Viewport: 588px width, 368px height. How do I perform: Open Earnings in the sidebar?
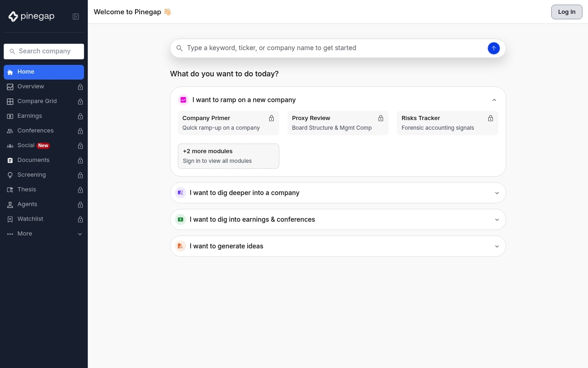pyautogui.click(x=44, y=116)
